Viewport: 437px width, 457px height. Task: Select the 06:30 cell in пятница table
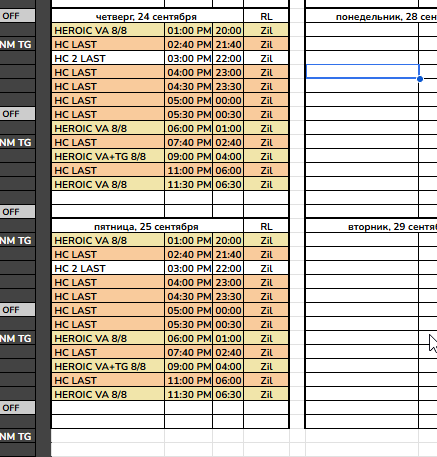pos(228,394)
